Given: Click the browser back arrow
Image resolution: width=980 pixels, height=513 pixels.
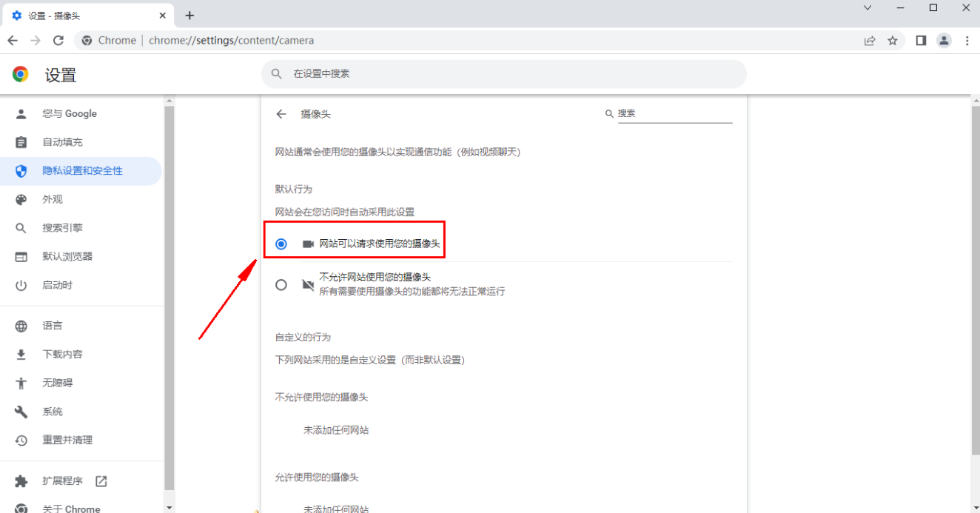Looking at the screenshot, I should 13,41.
